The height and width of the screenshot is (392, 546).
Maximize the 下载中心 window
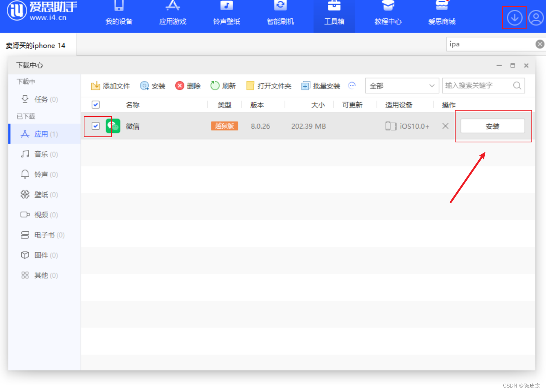pos(513,65)
